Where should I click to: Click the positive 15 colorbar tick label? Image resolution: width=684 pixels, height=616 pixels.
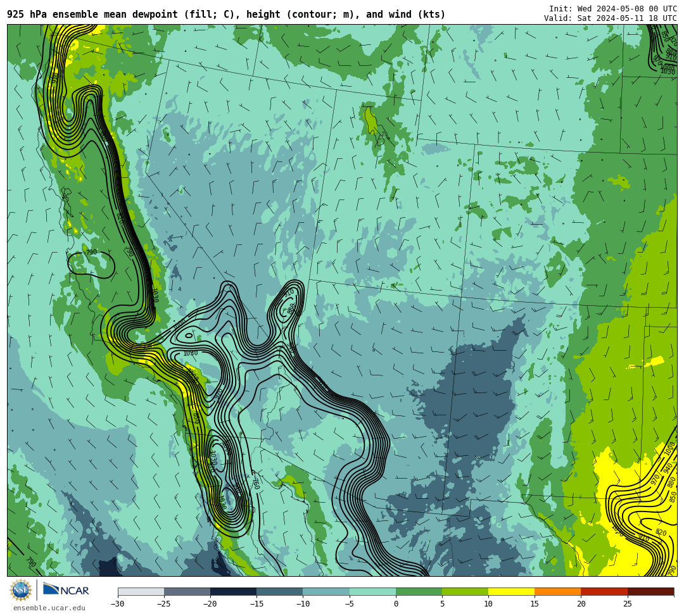pos(535,604)
